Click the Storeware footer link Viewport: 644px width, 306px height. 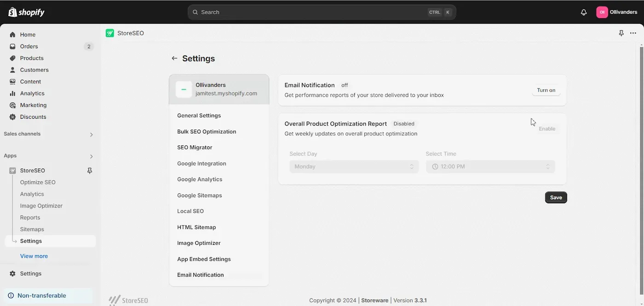[374, 300]
